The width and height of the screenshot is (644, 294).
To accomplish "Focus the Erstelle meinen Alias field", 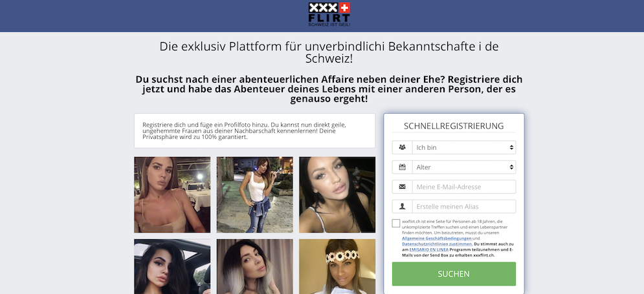I will click(464, 206).
